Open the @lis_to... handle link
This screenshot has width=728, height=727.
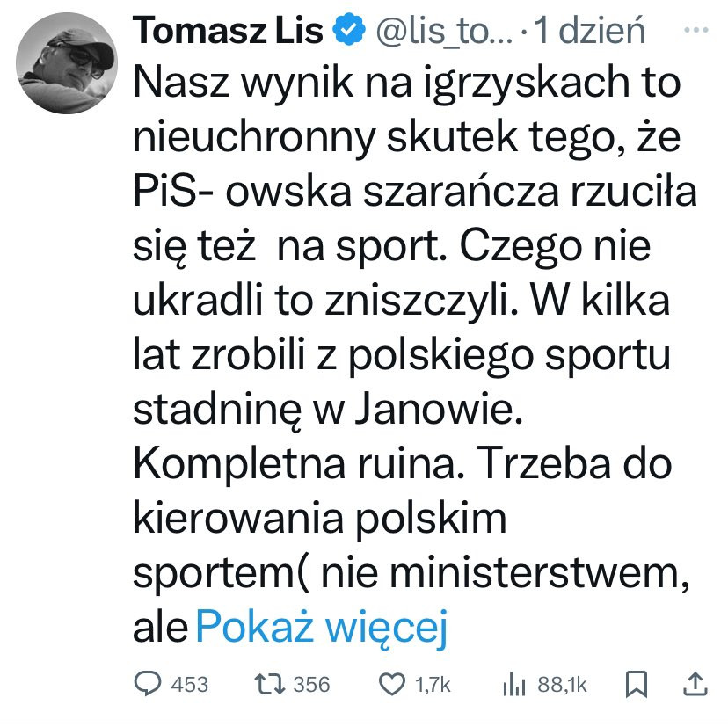(444, 31)
